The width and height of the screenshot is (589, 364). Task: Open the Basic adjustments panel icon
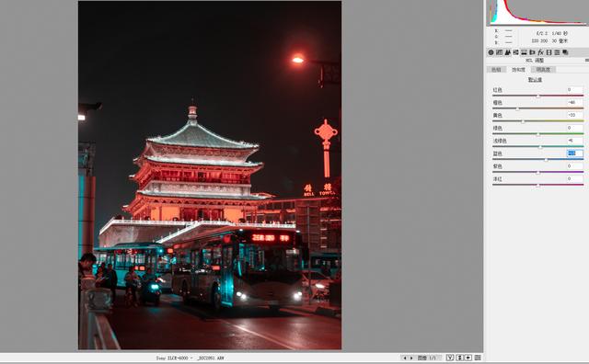491,52
